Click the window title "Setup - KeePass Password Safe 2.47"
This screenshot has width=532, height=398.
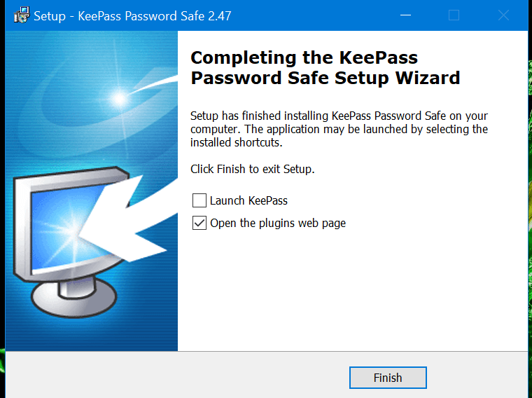coord(132,16)
